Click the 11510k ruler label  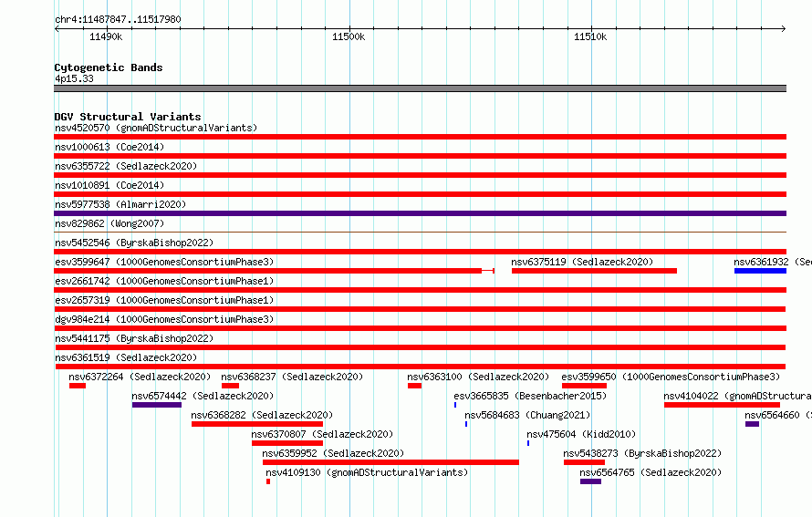pos(590,36)
